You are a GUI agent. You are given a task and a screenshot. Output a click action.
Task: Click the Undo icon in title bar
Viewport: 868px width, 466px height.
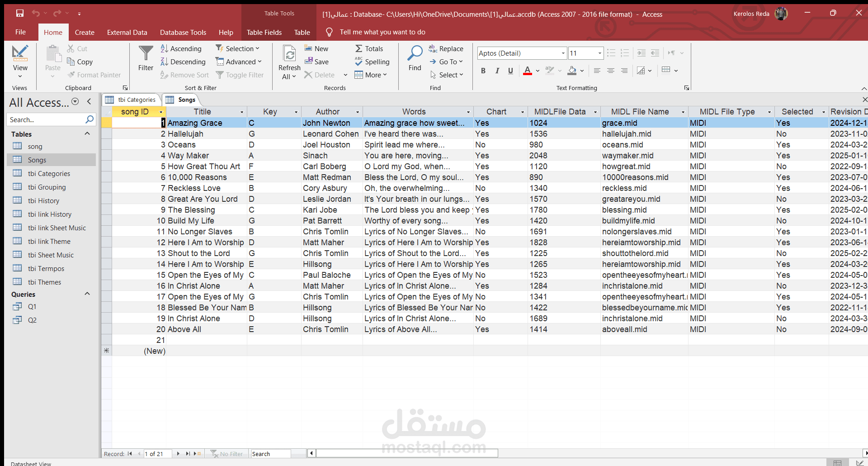pyautogui.click(x=36, y=14)
